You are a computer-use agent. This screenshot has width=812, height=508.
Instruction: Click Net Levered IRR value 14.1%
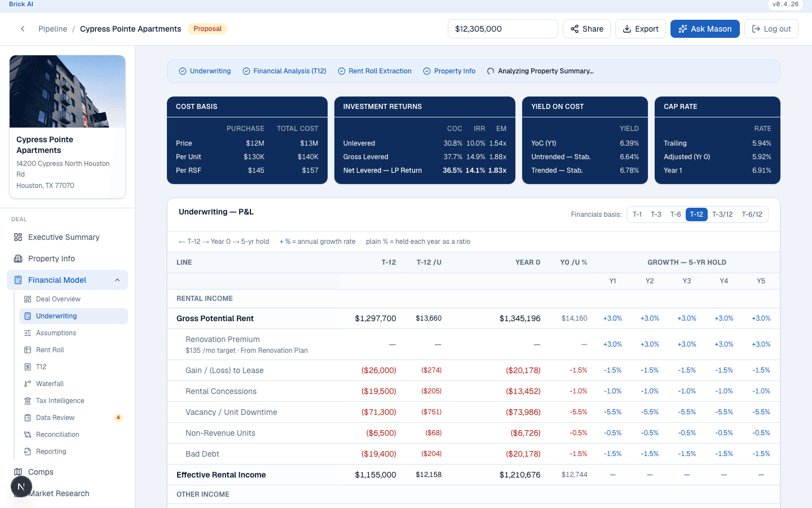pos(475,170)
